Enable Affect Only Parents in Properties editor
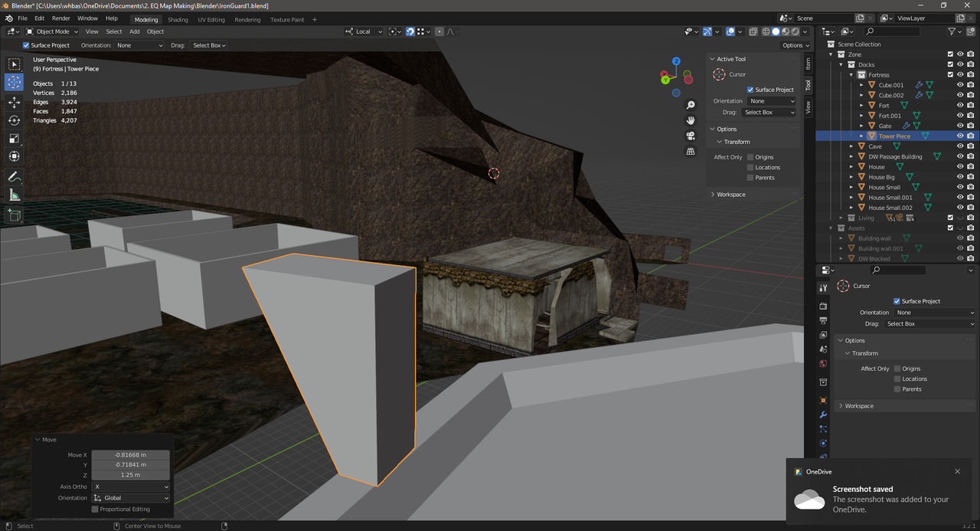The height and width of the screenshot is (531, 980). 897,389
